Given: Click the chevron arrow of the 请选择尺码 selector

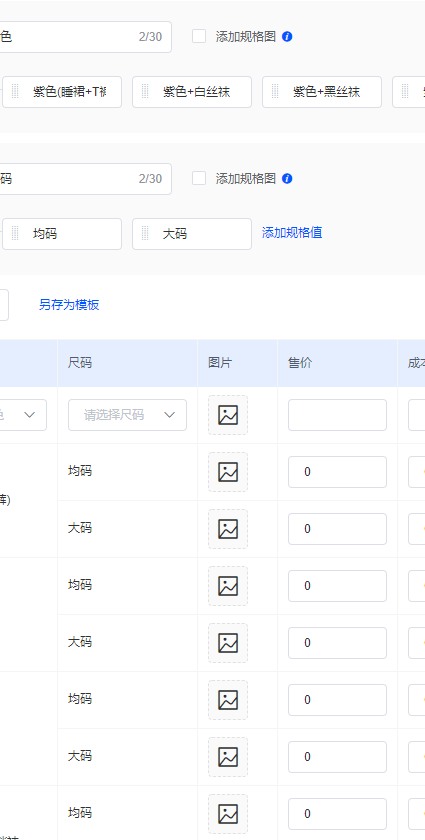Looking at the screenshot, I should pyautogui.click(x=169, y=415).
